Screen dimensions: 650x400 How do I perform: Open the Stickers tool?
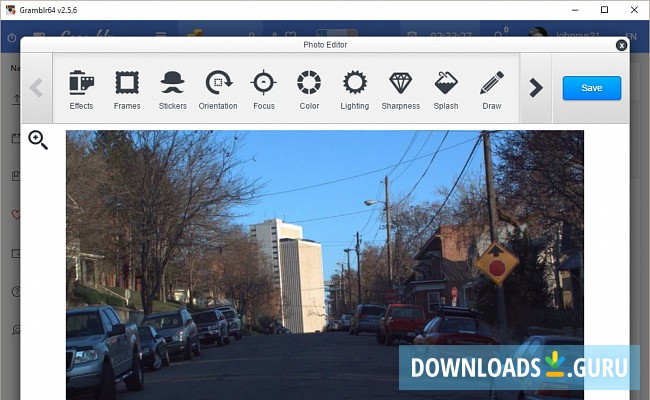pyautogui.click(x=172, y=89)
